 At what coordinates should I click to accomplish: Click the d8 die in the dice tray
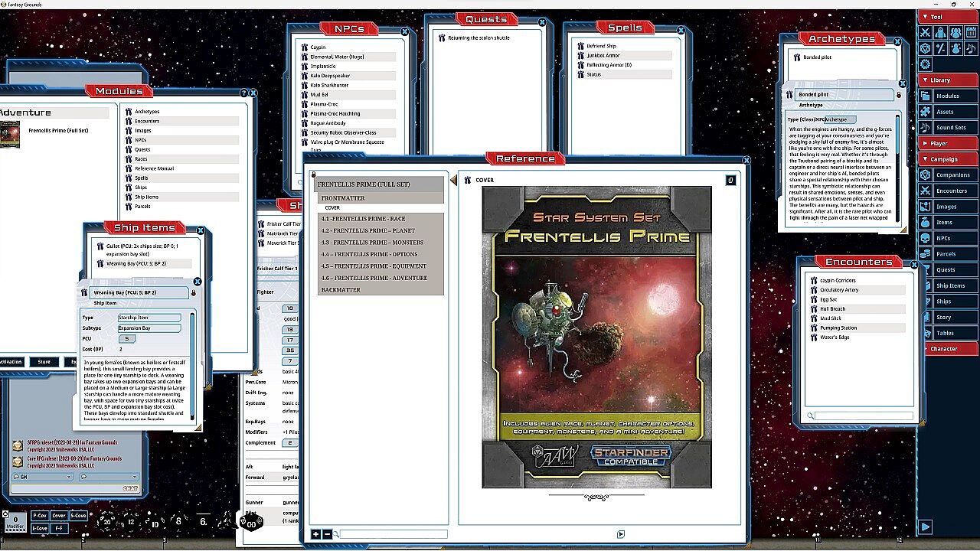point(179,521)
